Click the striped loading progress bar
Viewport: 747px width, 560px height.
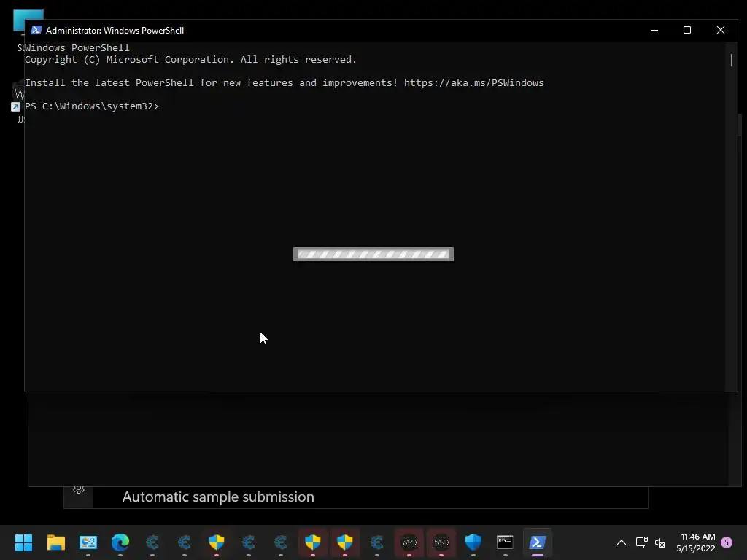373,254
